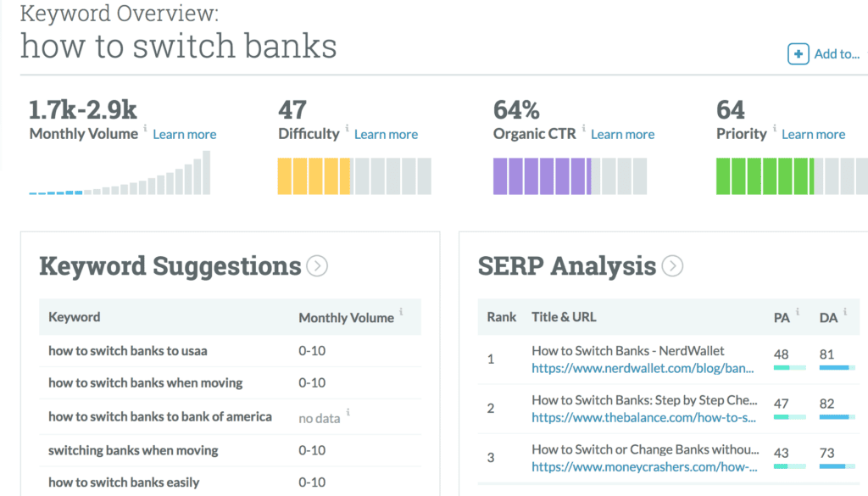Open the moneycrashers.com result URL
The image size is (868, 496).
click(644, 467)
